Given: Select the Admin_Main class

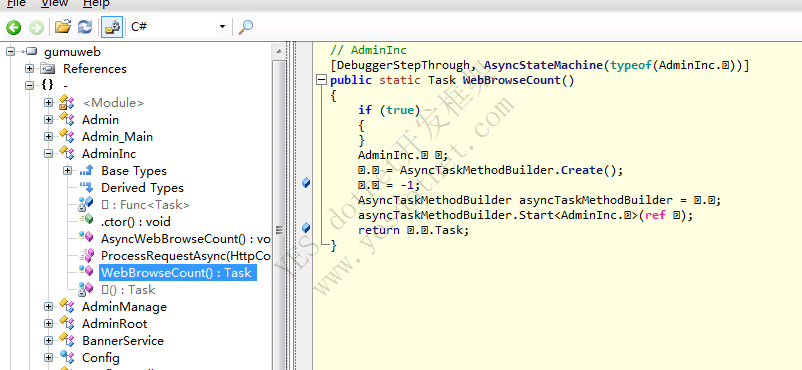Looking at the screenshot, I should click(117, 137).
